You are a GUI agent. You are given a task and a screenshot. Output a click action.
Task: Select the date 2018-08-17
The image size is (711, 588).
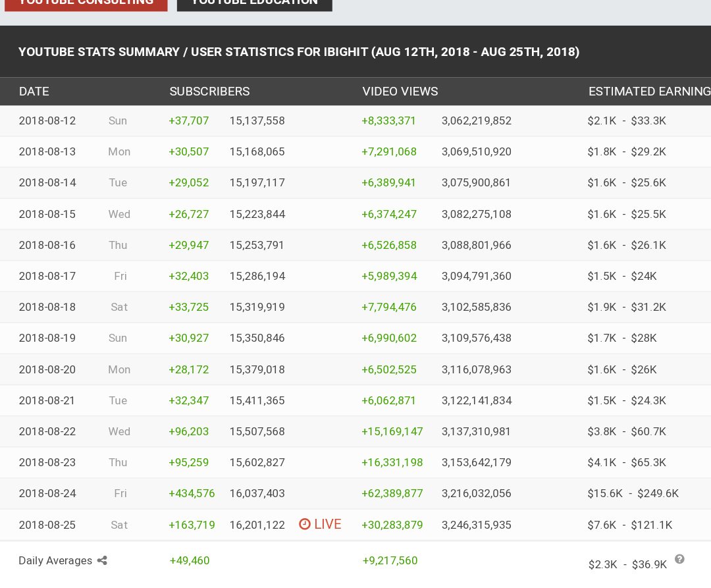pyautogui.click(x=47, y=276)
